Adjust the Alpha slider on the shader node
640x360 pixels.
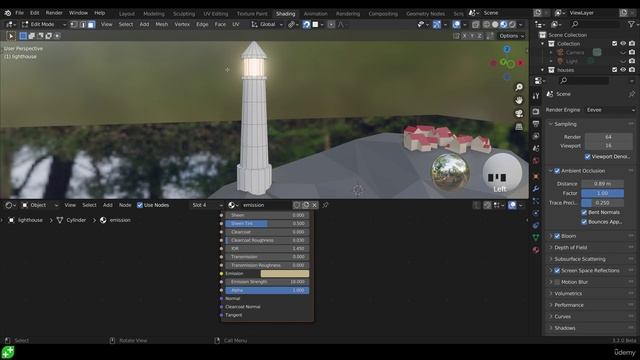pos(267,290)
